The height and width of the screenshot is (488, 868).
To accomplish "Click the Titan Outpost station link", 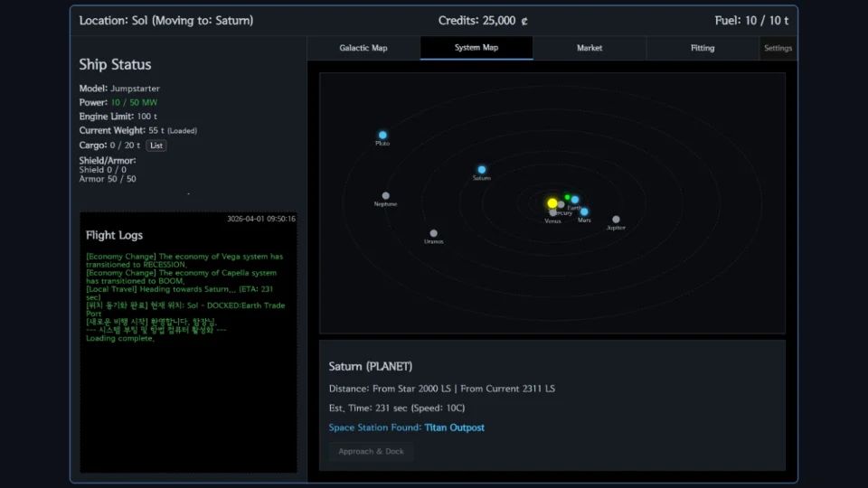I will click(454, 427).
